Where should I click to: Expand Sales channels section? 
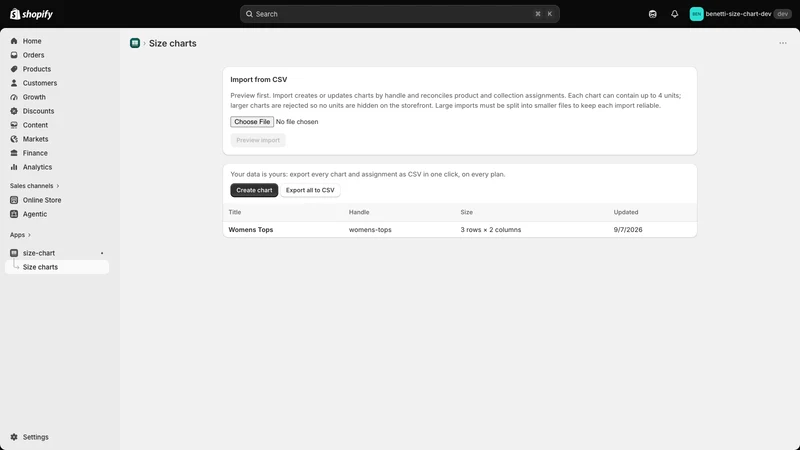34,186
